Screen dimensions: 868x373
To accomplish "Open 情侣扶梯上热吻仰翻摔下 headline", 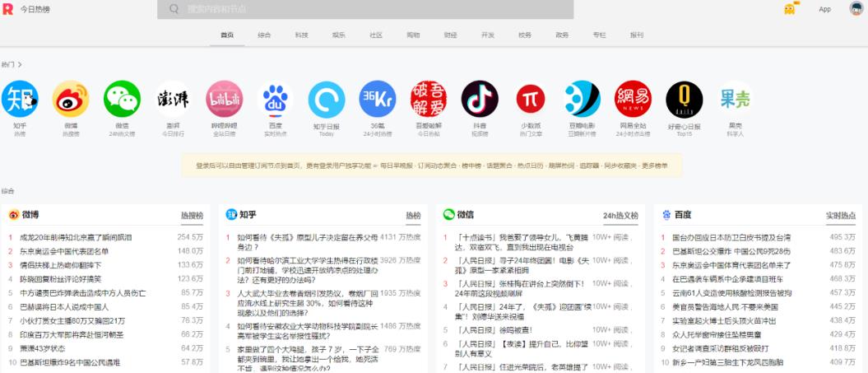I will coord(60,265).
